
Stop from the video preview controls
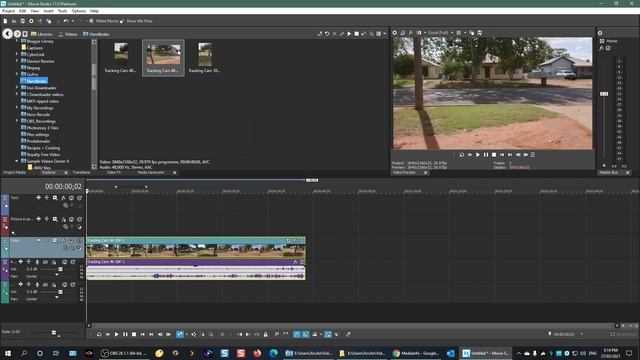tap(494, 155)
